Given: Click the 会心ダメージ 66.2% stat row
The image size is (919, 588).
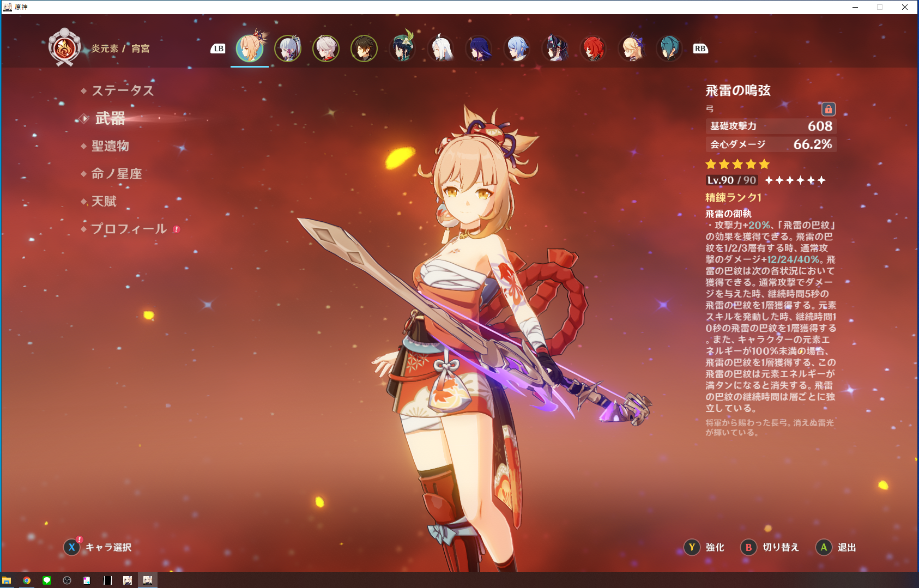Looking at the screenshot, I should click(771, 144).
